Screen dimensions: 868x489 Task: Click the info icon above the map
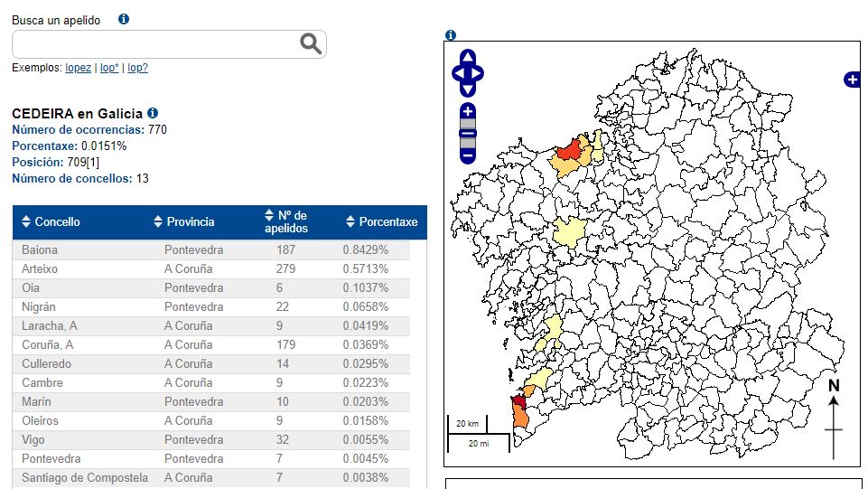(451, 35)
